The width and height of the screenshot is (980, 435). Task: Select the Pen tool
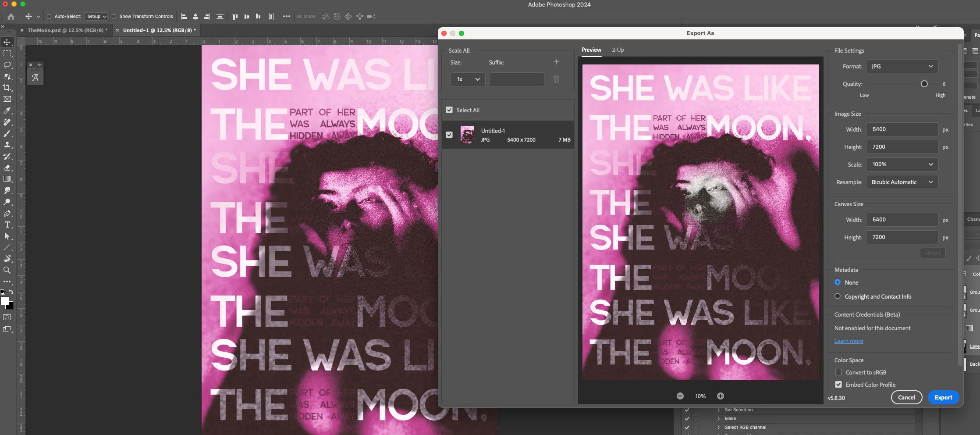pyautogui.click(x=7, y=213)
